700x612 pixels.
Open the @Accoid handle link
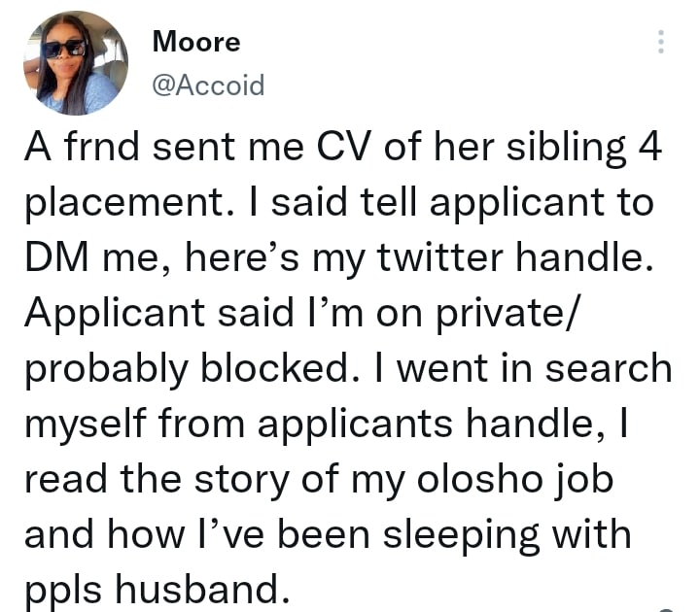(x=208, y=85)
